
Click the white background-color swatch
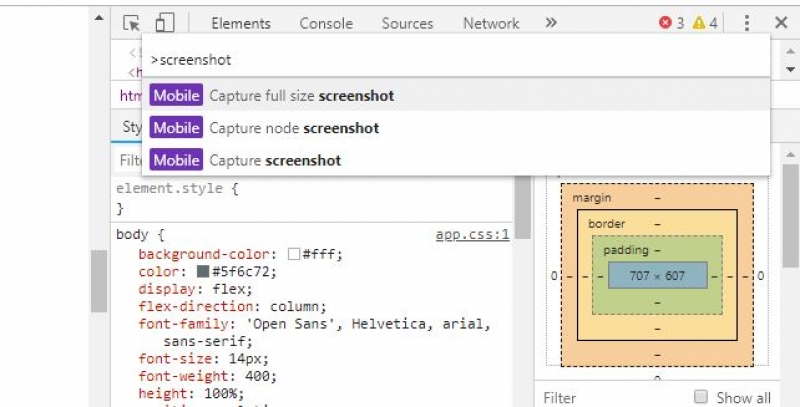(294, 254)
